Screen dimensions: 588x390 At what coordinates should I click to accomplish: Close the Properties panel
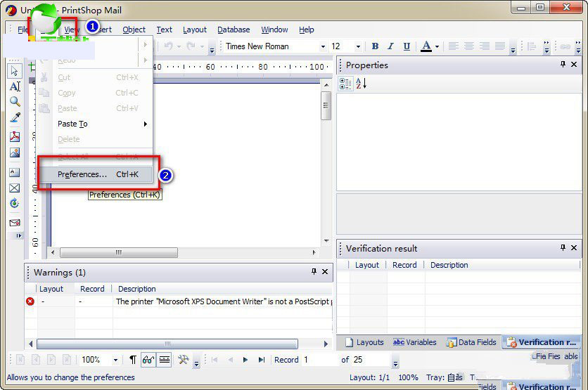pos(574,65)
